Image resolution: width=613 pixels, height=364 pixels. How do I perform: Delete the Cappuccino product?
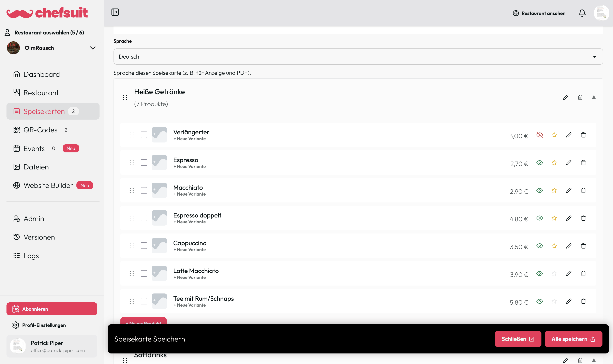(583, 246)
